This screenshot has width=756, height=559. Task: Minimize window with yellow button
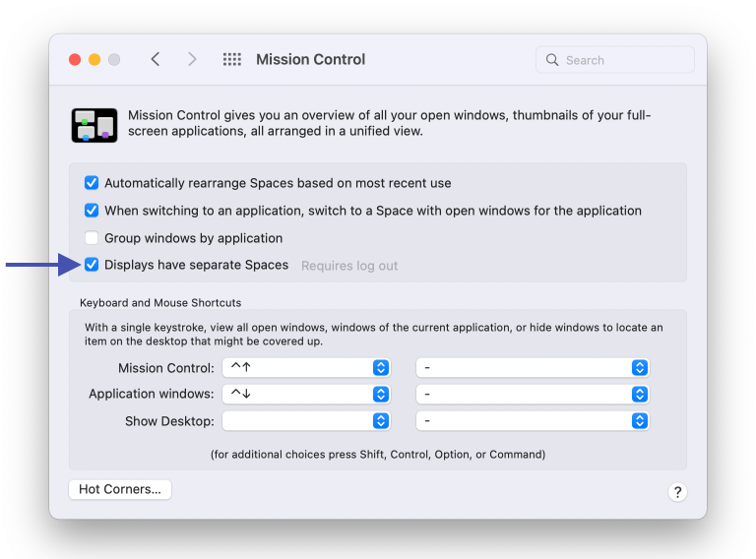(94, 59)
